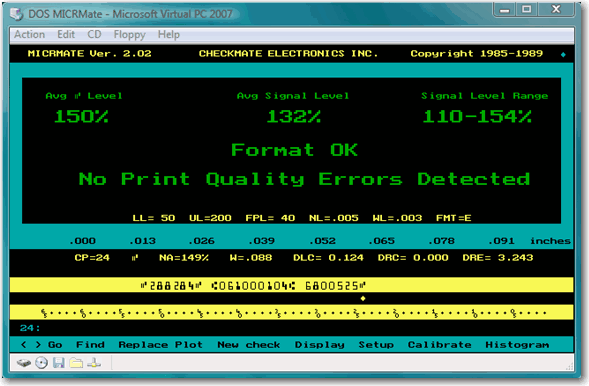Choose the Find command
The width and height of the screenshot is (589, 386).
pos(90,344)
